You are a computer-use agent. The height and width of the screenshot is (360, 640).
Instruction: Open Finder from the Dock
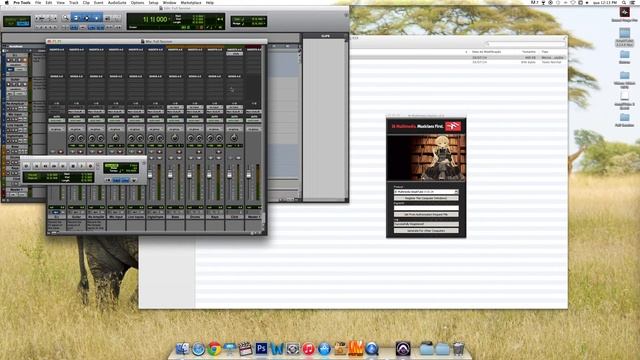tap(182, 349)
